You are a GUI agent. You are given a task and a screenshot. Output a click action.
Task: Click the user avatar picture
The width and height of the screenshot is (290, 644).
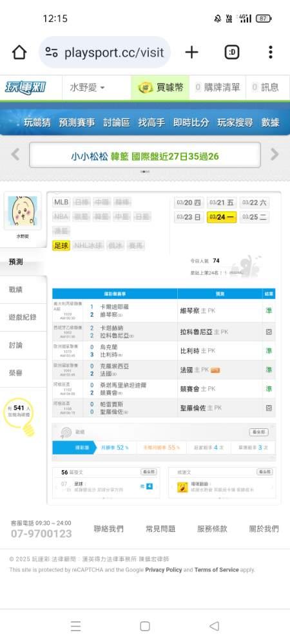pos(23,211)
